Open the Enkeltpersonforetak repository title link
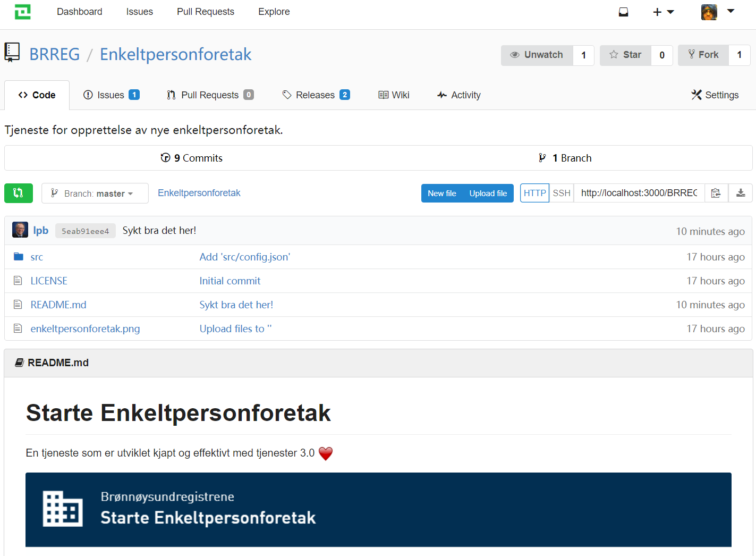 click(x=176, y=54)
